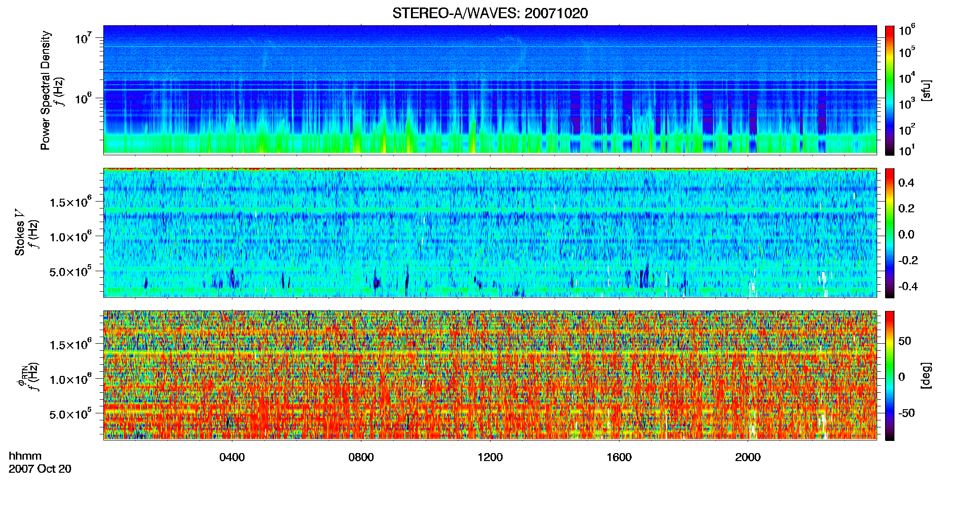Click the Stokes V colorbar
The image size is (980, 505).
890,233
